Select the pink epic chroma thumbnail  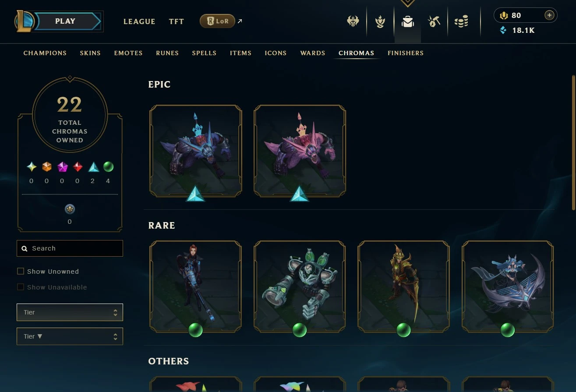pos(300,151)
